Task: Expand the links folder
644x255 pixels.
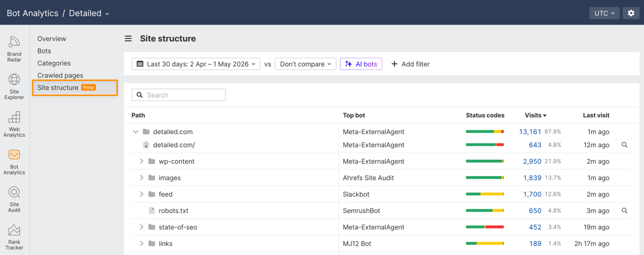Action: point(142,244)
